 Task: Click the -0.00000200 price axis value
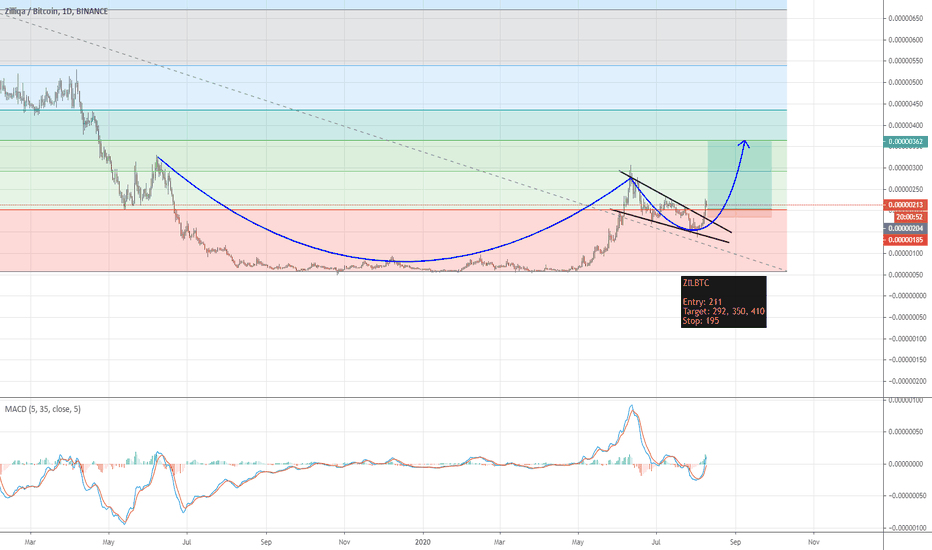point(908,381)
